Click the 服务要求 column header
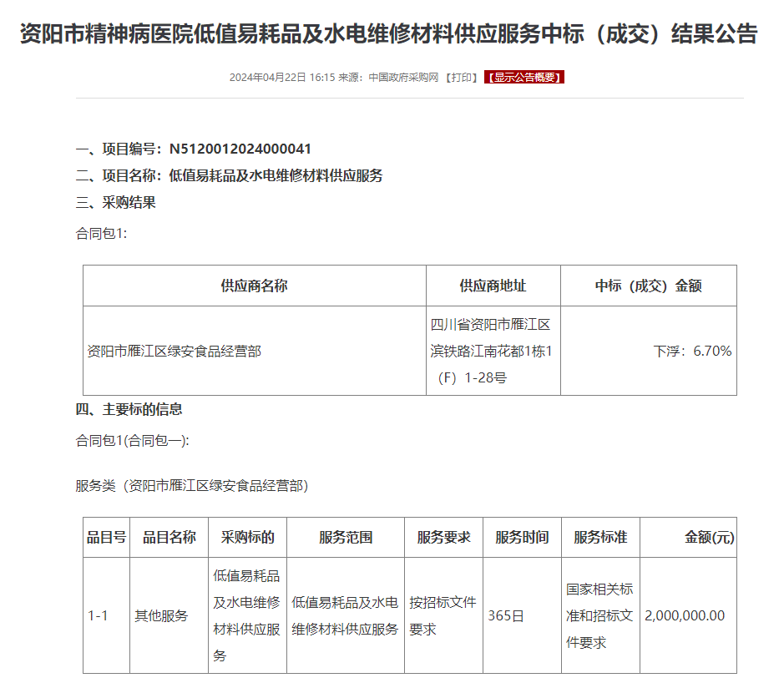 pyautogui.click(x=443, y=538)
